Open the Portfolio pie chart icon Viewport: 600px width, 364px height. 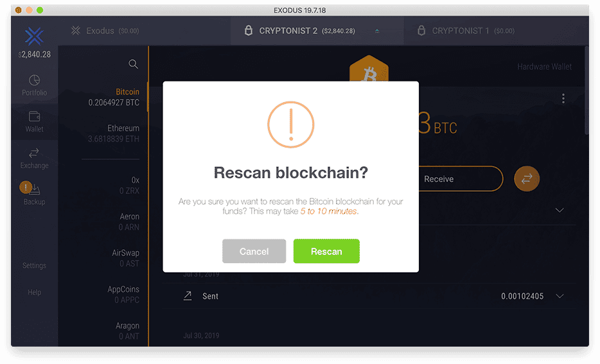click(34, 80)
